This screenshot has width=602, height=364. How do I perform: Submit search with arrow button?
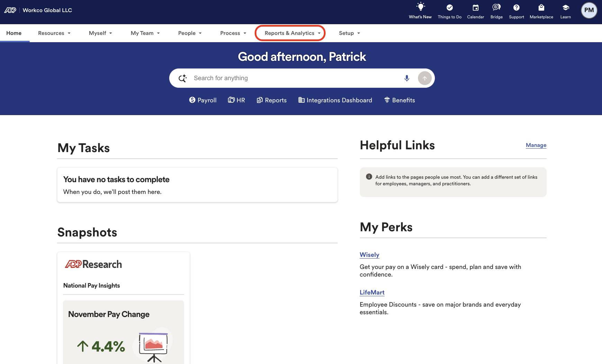click(425, 78)
